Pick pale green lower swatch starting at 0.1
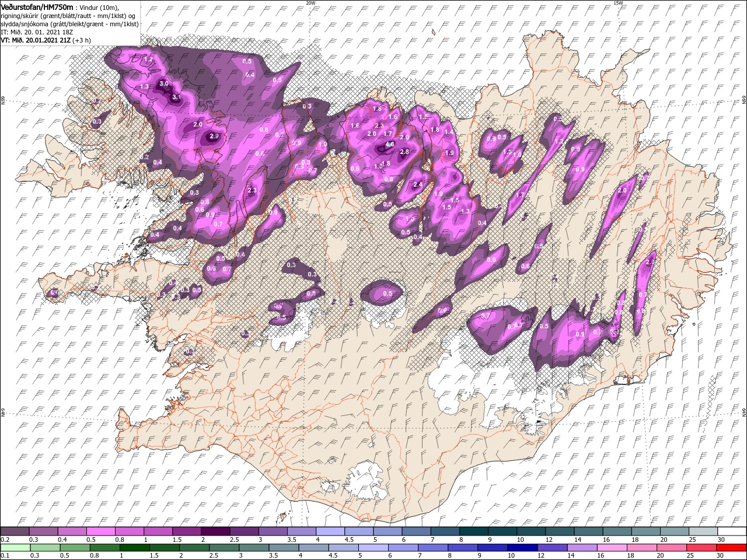747x560 pixels. 16,548
